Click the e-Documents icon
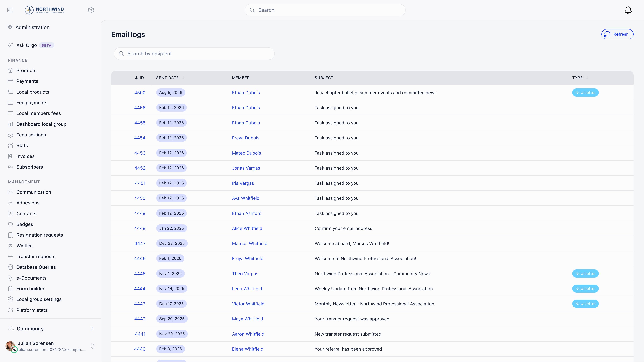This screenshot has width=644, height=362. coord(10,278)
